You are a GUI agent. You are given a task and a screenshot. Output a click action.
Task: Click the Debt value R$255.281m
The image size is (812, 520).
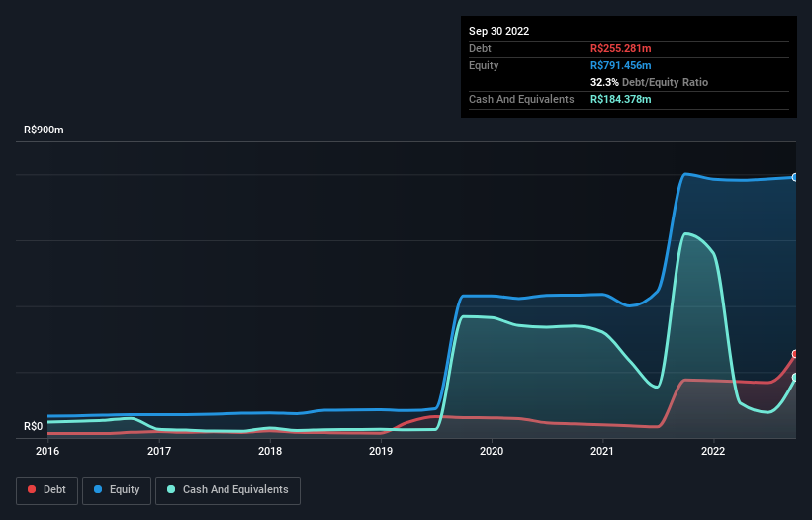coord(620,48)
